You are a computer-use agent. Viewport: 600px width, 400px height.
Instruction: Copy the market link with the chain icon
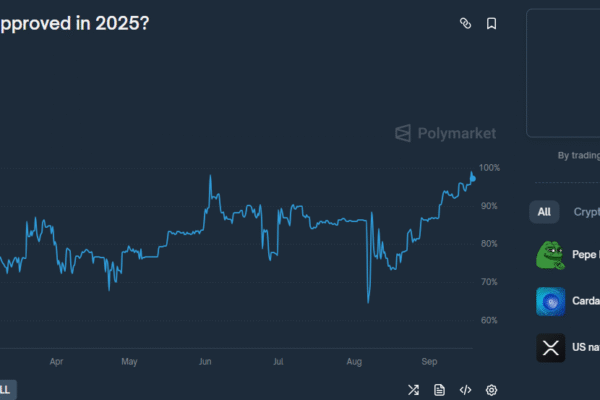pyautogui.click(x=465, y=23)
